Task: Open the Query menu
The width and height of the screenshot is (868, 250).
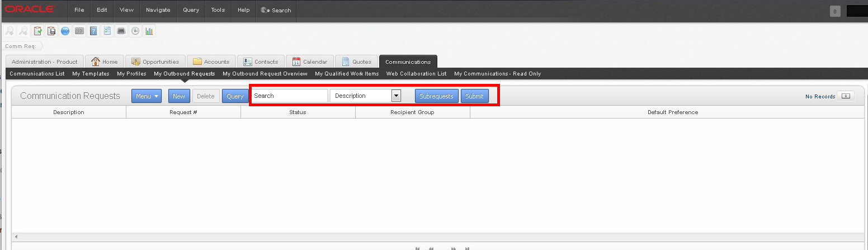Action: (191, 10)
